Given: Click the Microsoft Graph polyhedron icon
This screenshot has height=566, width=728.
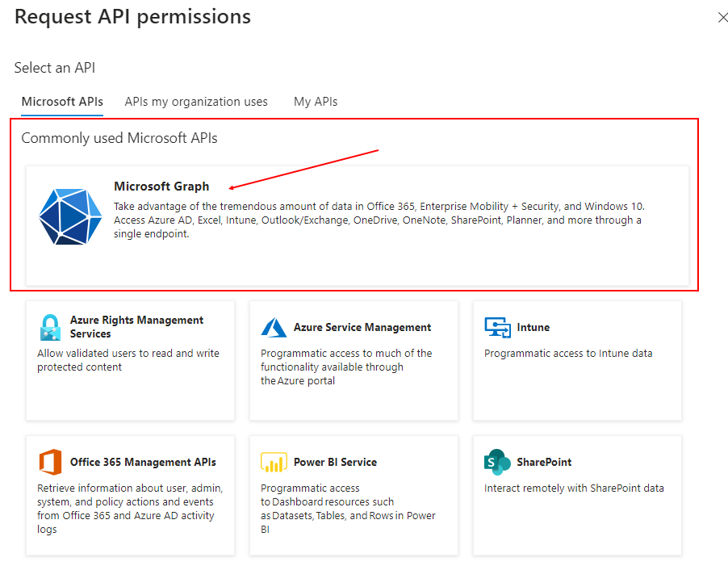Looking at the screenshot, I should pos(70,216).
